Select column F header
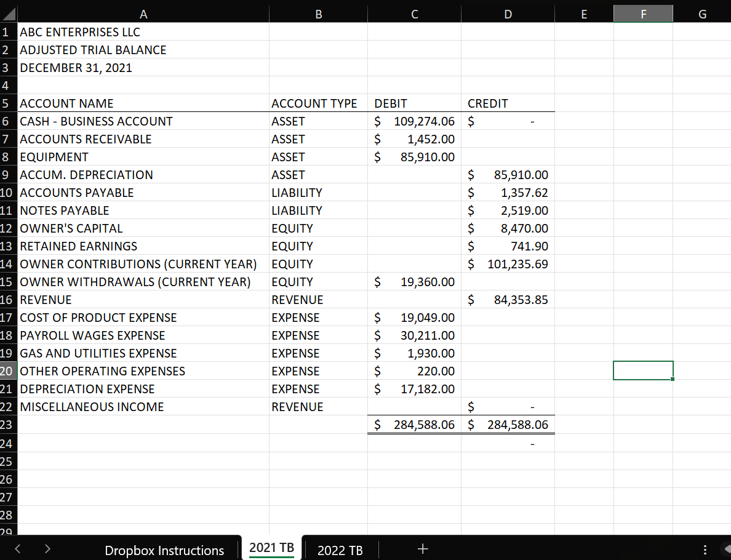 pyautogui.click(x=644, y=14)
